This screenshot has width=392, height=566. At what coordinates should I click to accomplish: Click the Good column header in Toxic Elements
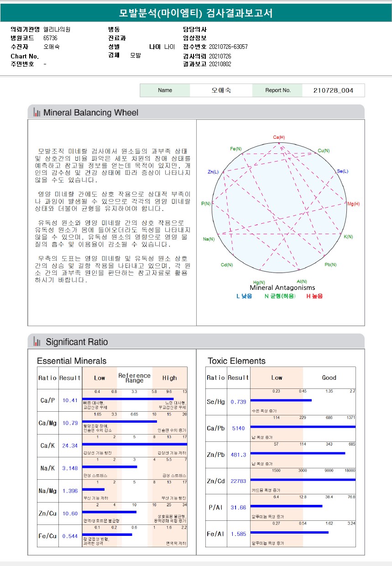click(x=329, y=377)
